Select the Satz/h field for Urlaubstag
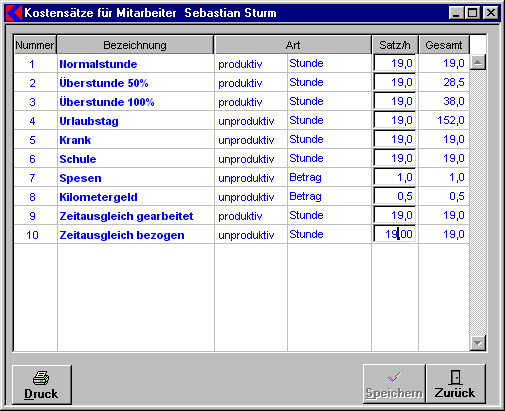The image size is (505, 411). 394,120
